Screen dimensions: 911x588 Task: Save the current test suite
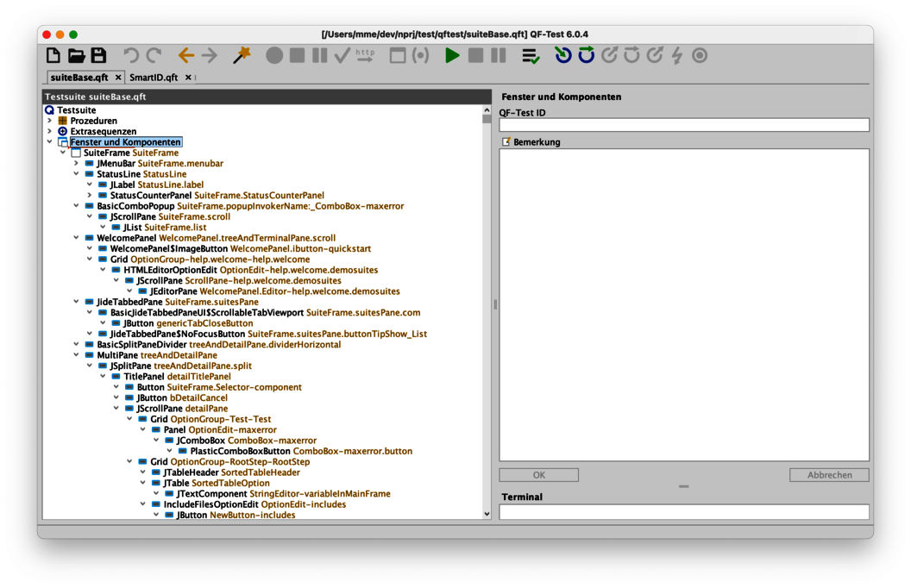[97, 55]
